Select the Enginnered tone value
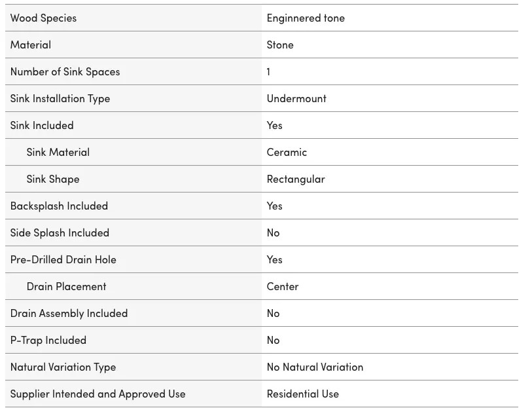The height and width of the screenshot is (408, 532). coord(306,18)
